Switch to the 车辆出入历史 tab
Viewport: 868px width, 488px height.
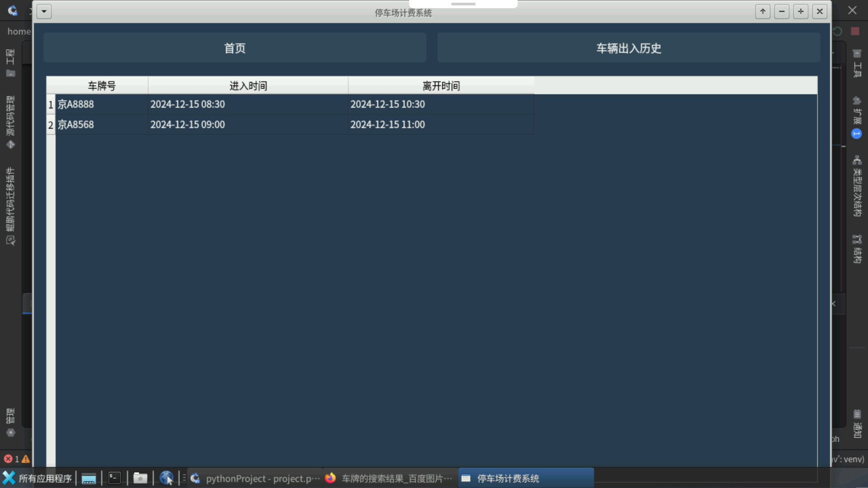[x=628, y=47]
